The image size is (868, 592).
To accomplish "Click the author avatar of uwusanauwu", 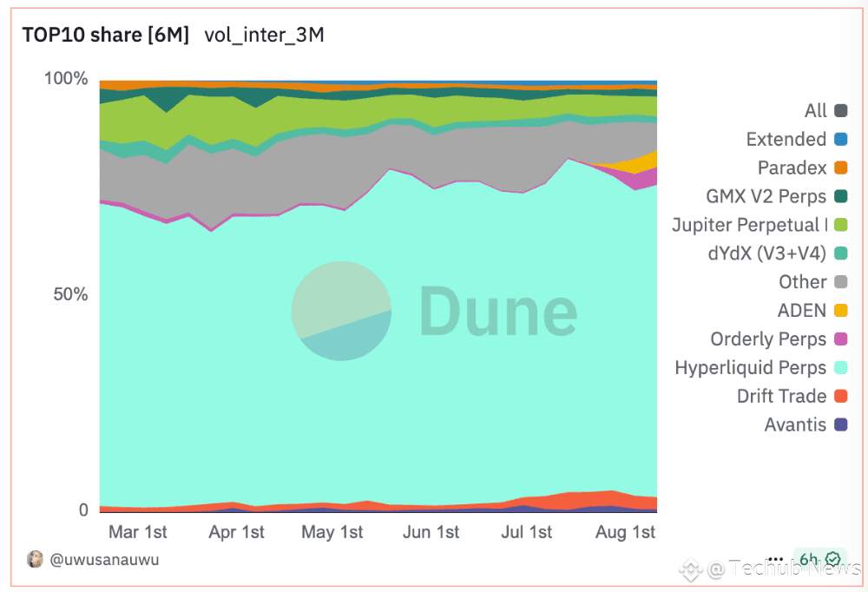I will pyautogui.click(x=35, y=559).
